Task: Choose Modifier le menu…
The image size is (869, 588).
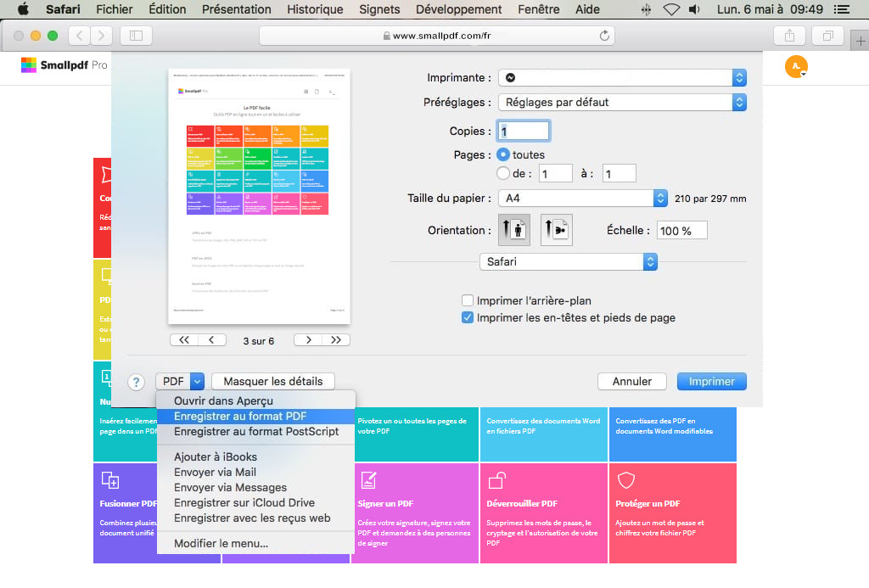Action: point(256,543)
